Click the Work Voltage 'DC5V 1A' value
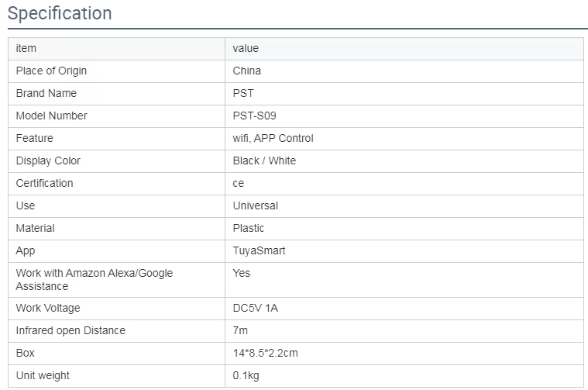The height and width of the screenshot is (390, 588). coord(255,308)
